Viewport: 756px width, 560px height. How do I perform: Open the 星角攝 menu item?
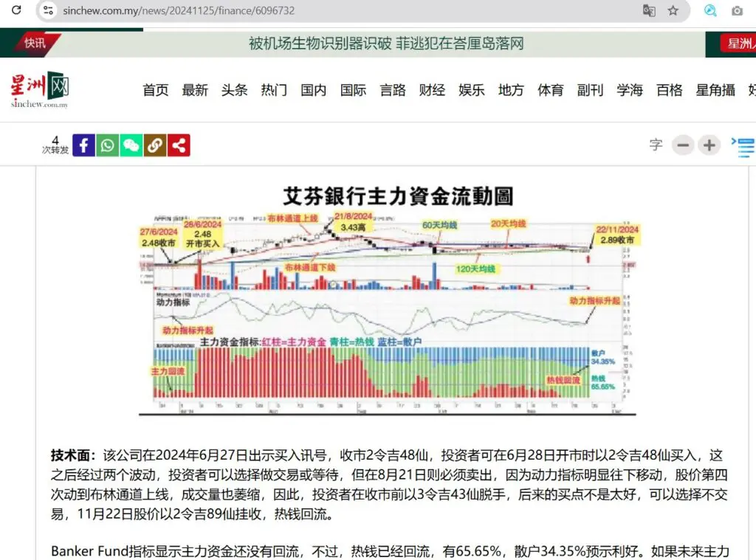click(715, 89)
